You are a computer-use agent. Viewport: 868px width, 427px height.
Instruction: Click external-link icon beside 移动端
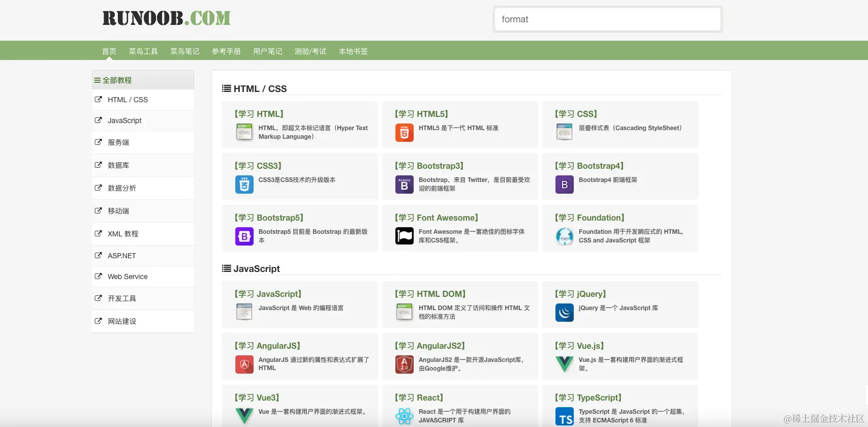98,211
